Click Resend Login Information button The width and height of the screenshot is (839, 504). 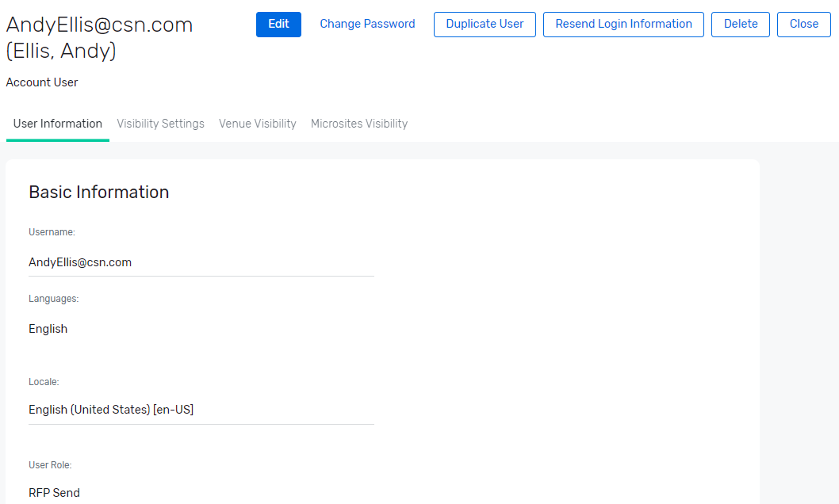[x=623, y=25]
